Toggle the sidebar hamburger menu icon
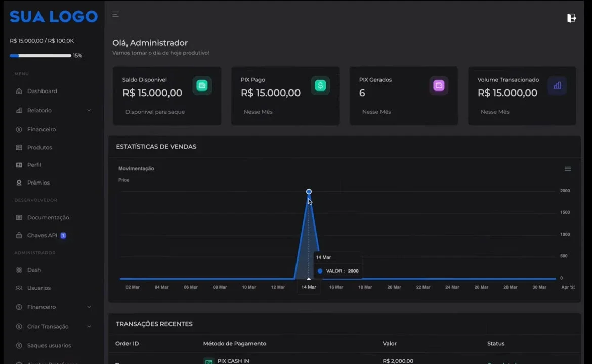This screenshot has height=364, width=592. pyautogui.click(x=115, y=14)
